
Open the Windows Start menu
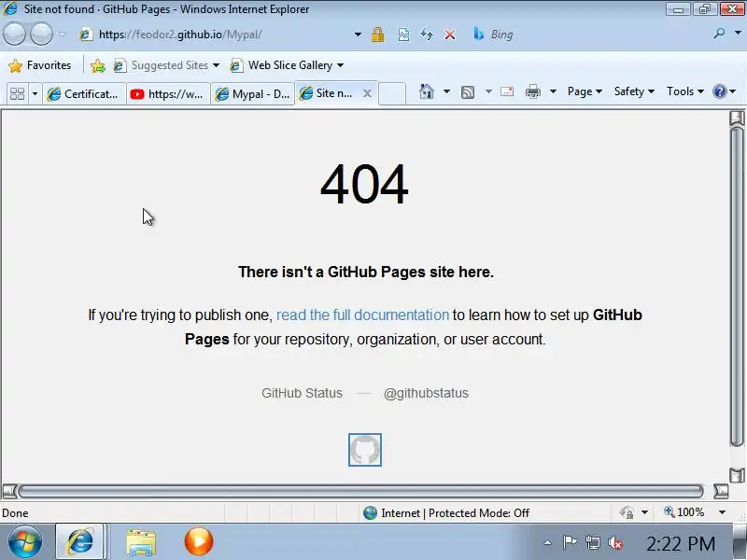pyautogui.click(x=24, y=542)
